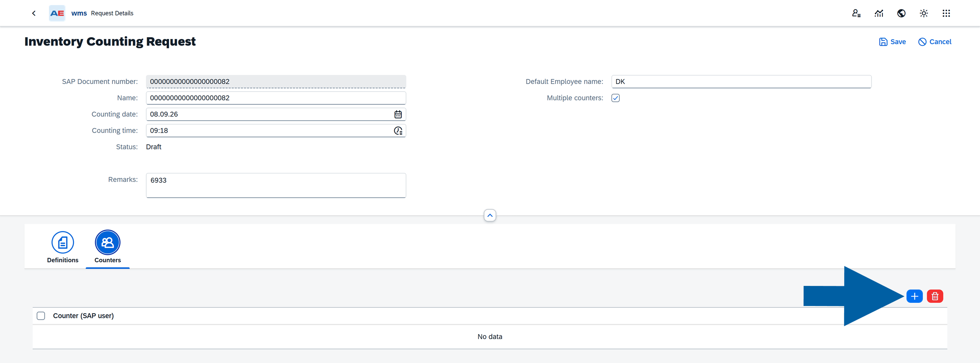
Task: Delete counter with red trash button
Action: coord(935,296)
